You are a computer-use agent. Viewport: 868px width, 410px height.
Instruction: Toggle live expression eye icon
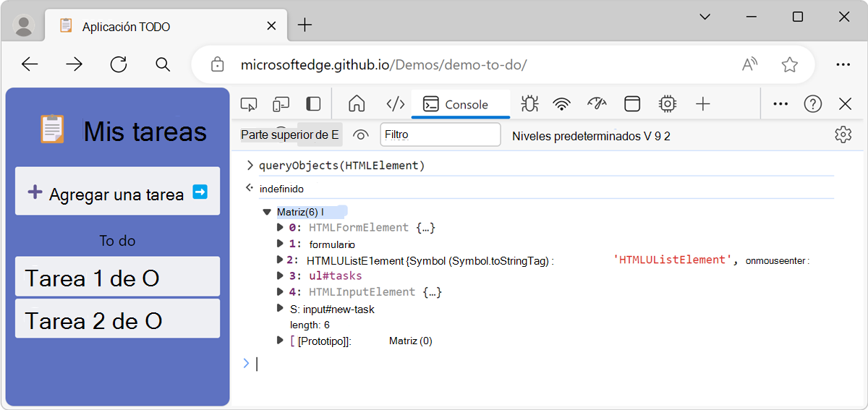point(362,134)
